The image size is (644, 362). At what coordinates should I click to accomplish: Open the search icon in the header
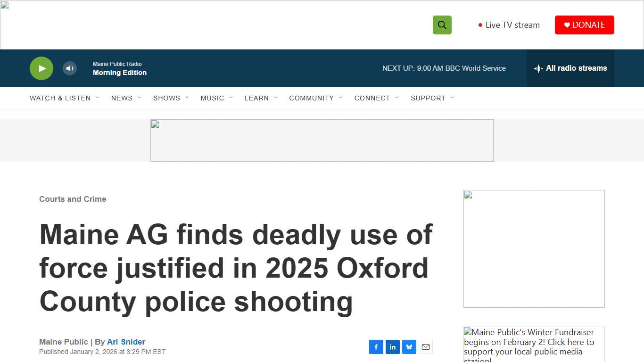442,25
